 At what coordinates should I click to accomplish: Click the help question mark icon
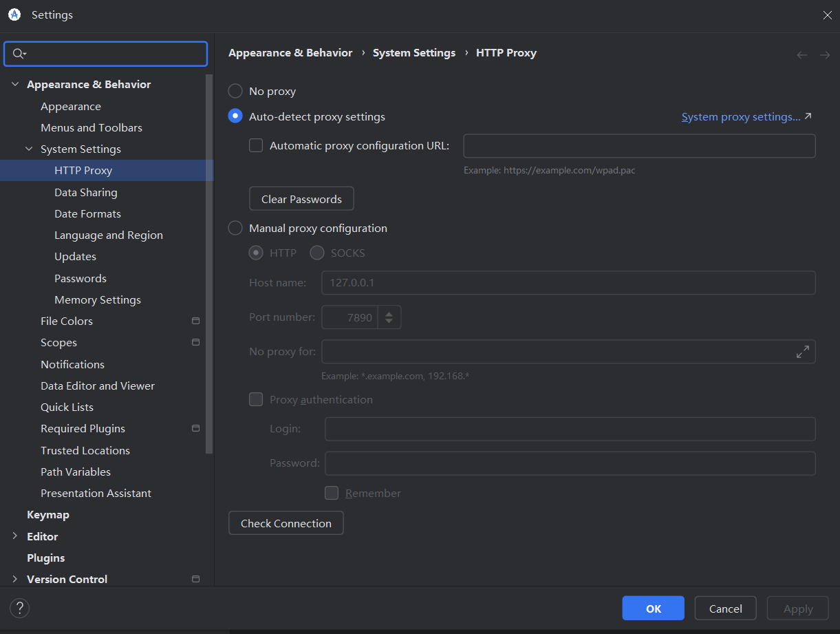point(19,609)
